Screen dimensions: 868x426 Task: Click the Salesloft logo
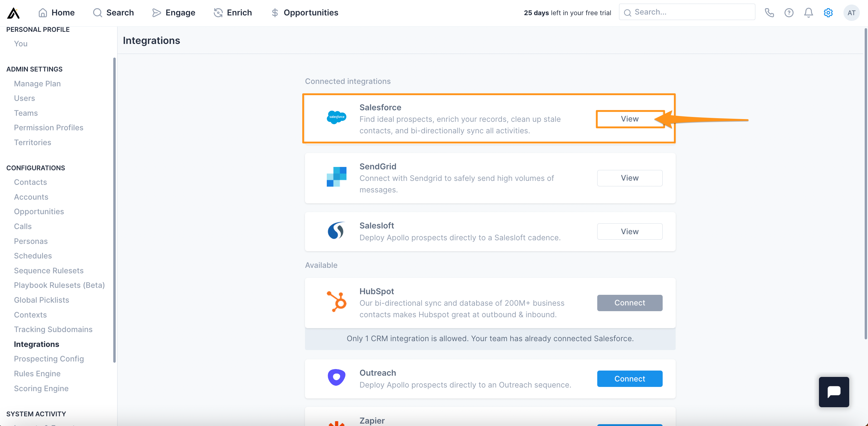point(336,231)
